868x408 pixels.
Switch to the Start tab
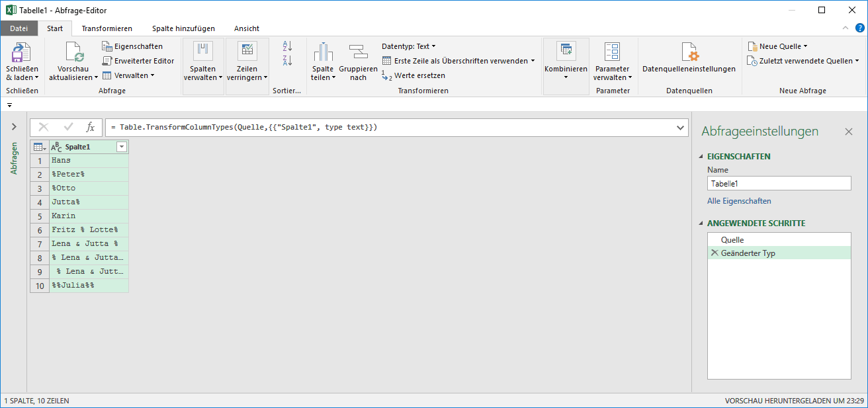55,28
